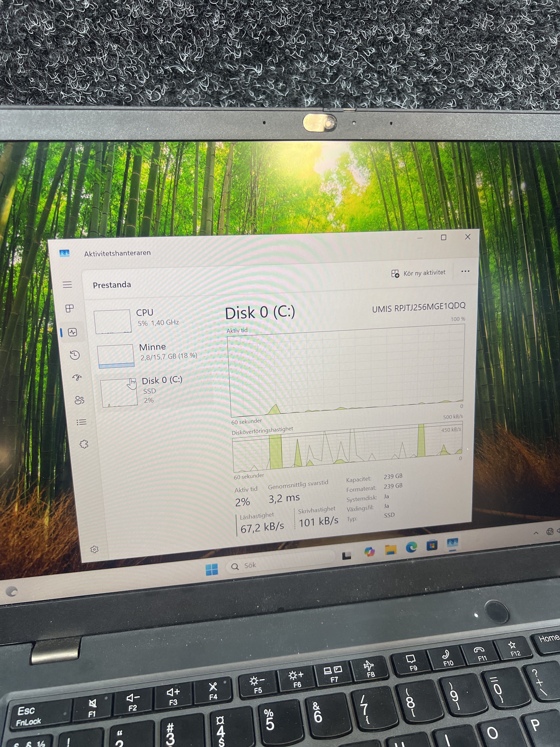Screen dimensions: 560x747
Task: Open the Processes page icon
Action: pos(69,308)
